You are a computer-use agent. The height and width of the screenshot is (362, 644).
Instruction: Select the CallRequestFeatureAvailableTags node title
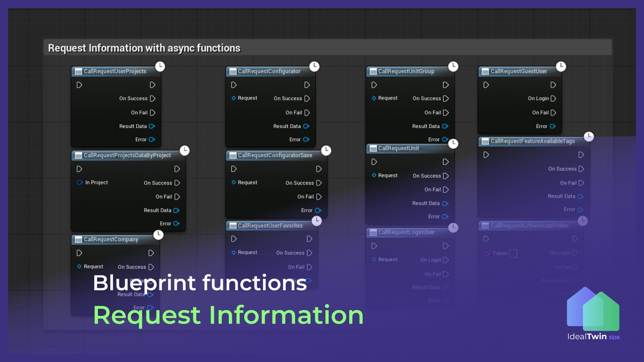click(x=533, y=141)
